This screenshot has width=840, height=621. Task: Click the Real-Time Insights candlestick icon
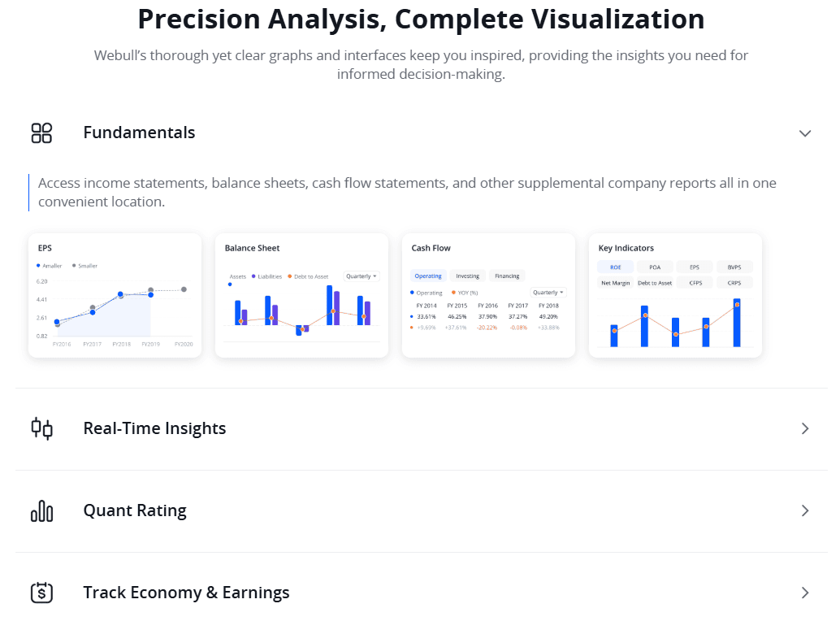pos(41,428)
